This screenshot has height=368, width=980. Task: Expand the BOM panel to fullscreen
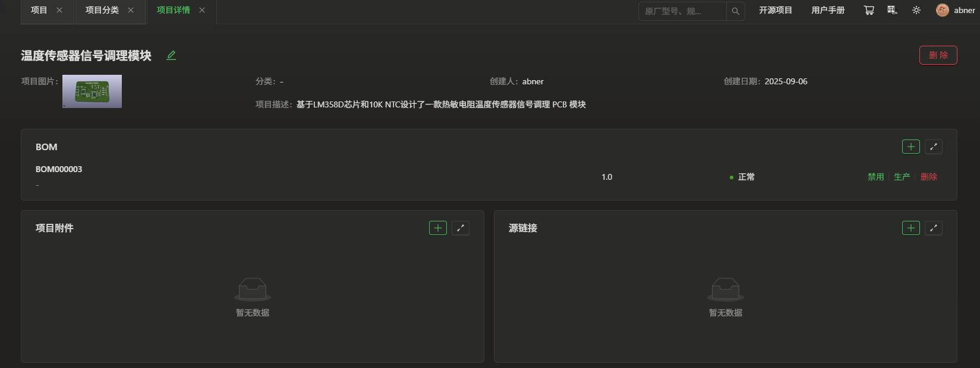click(933, 147)
